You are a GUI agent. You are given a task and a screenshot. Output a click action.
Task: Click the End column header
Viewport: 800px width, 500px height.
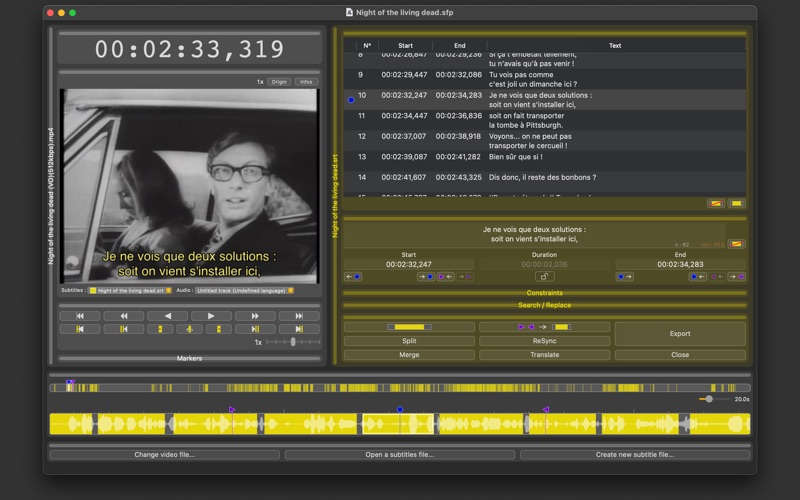click(460, 45)
